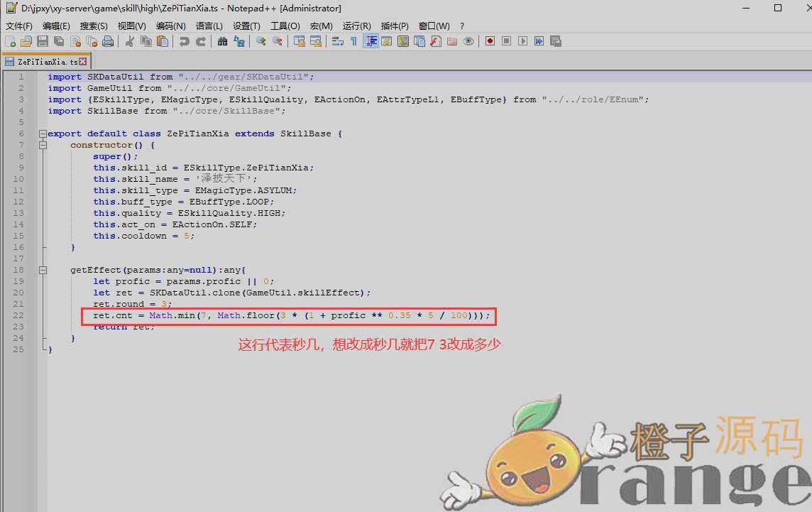Click the Cut scissors icon
The image size is (812, 512).
[130, 42]
